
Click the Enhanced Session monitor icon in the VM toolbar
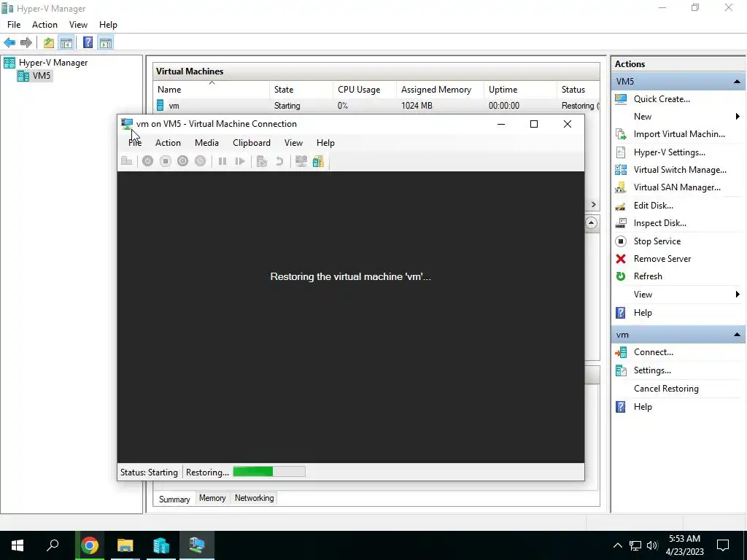click(301, 161)
